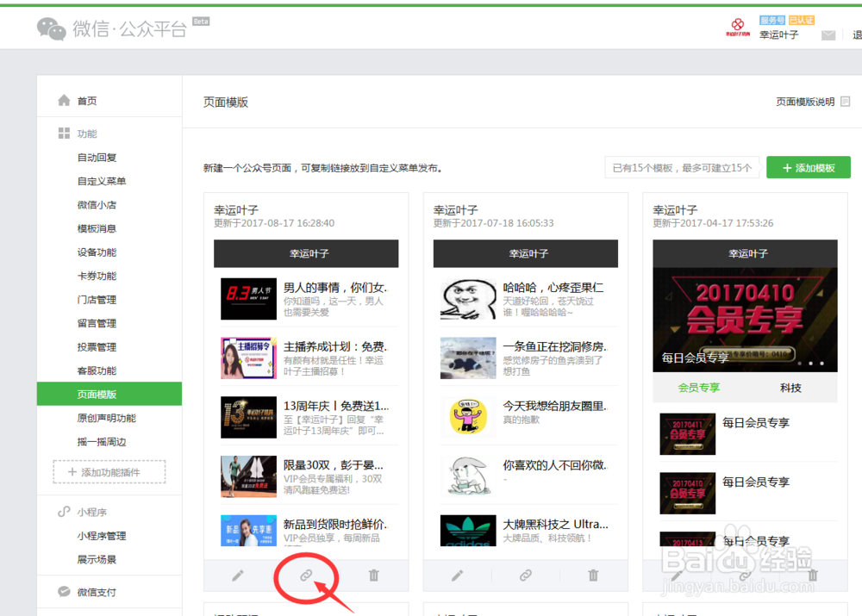
Task: Switch to the 会员专享 tab in the third template
Action: pyautogui.click(x=700, y=388)
